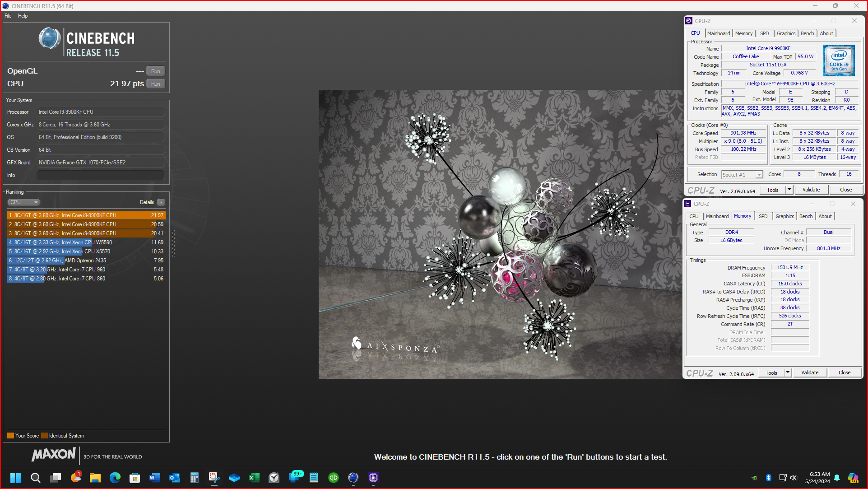868x489 pixels.
Task: Switch to Memory tab in upper CPU-Z window
Action: pyautogui.click(x=743, y=33)
